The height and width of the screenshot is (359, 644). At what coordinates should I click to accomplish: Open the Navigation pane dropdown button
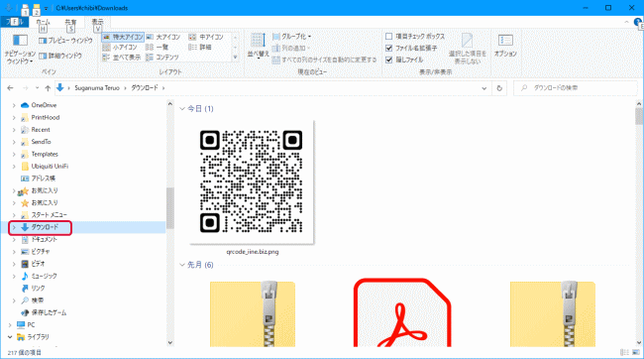(x=20, y=49)
